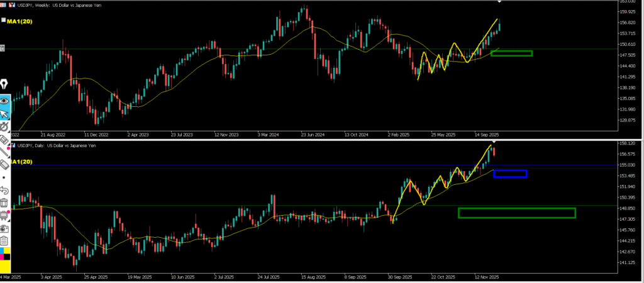Pick the yellow color swatch at bottom
The width and height of the screenshot is (644, 283).
coord(5,267)
